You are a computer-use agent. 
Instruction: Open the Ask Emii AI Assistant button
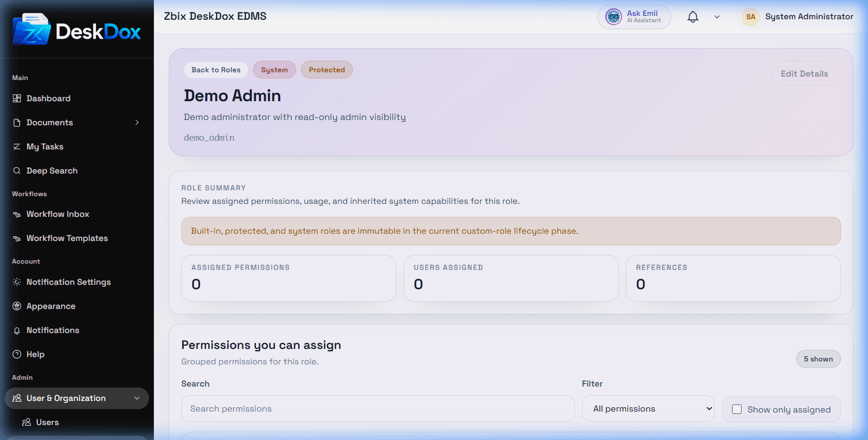[x=634, y=17]
